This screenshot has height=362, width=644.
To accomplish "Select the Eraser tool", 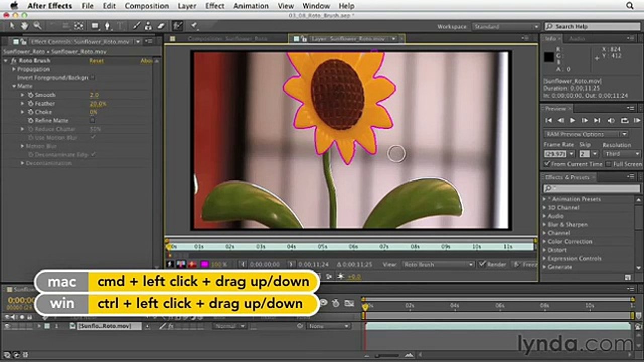I will tap(161, 26).
